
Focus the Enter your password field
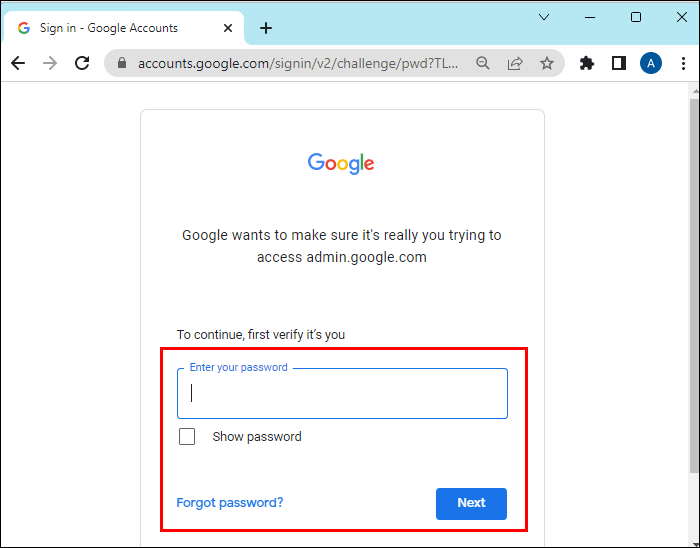(342, 393)
